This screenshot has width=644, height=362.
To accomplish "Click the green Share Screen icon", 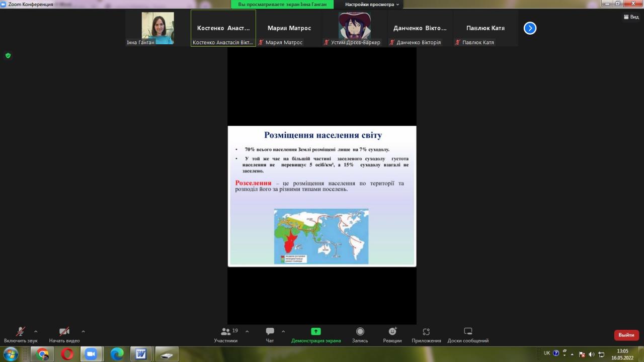I will pos(315,331).
